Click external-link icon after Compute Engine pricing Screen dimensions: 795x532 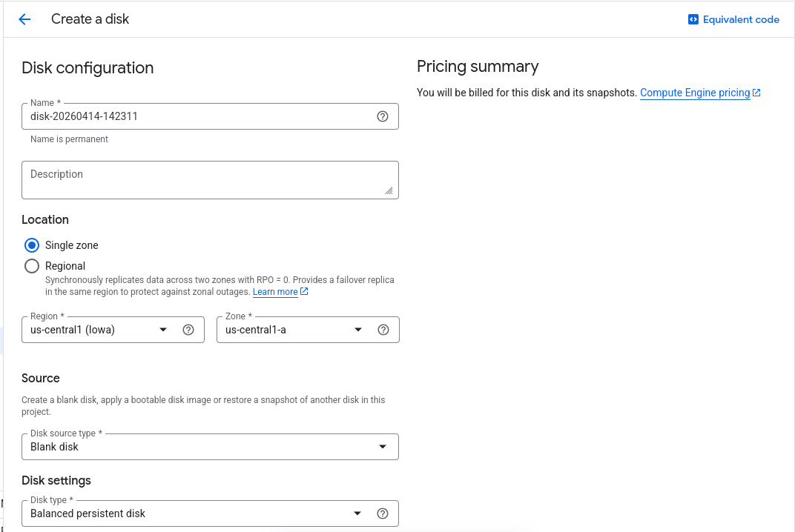tap(756, 93)
